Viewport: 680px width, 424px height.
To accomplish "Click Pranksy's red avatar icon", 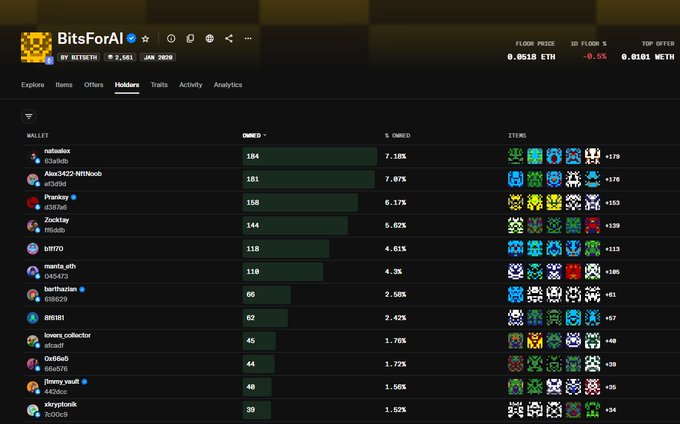I will point(33,202).
